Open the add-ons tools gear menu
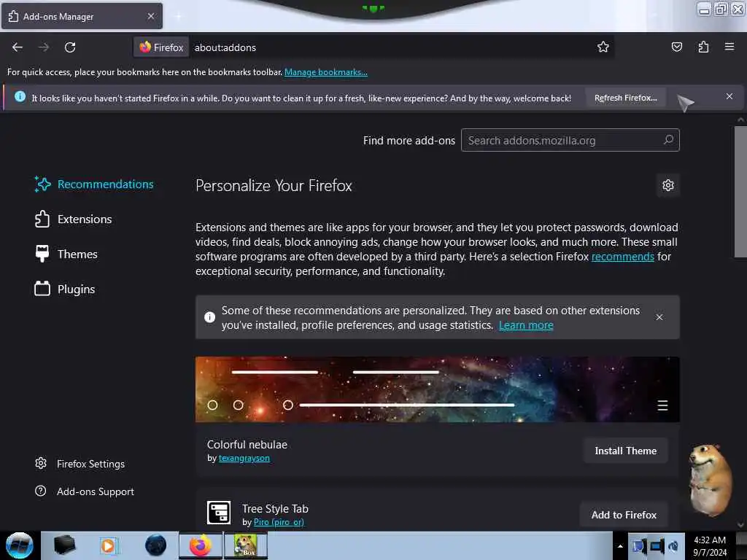 coord(668,185)
